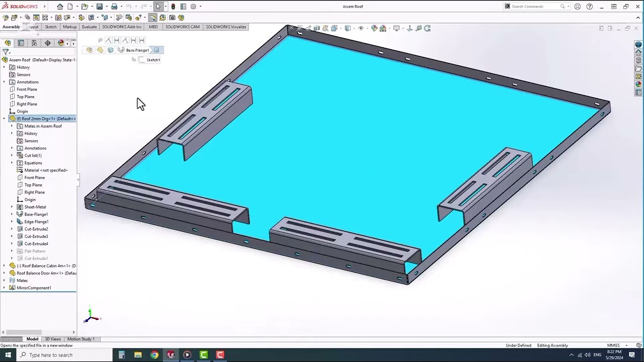Switch to the DimXpertManager tab
Image resolution: width=644 pixels, height=362 pixels.
(48, 43)
